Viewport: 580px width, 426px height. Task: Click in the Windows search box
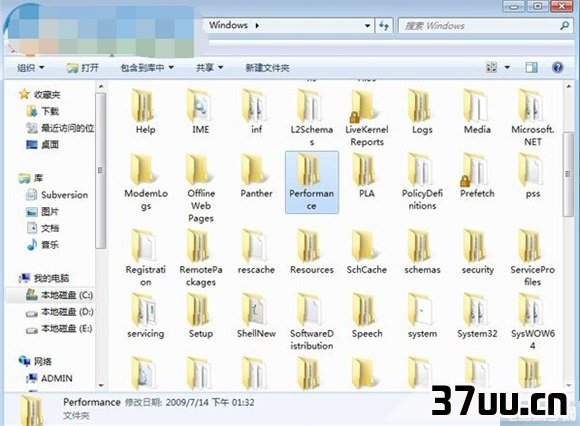coord(480,26)
